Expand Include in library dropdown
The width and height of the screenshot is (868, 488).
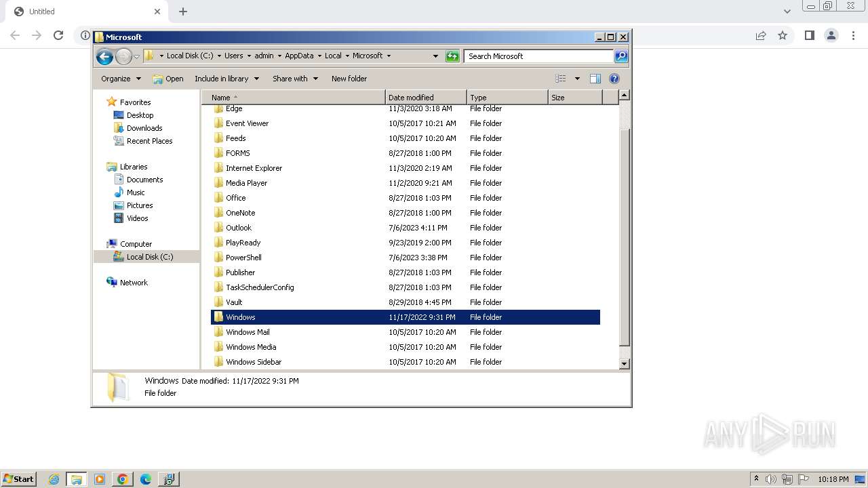[x=226, y=79]
